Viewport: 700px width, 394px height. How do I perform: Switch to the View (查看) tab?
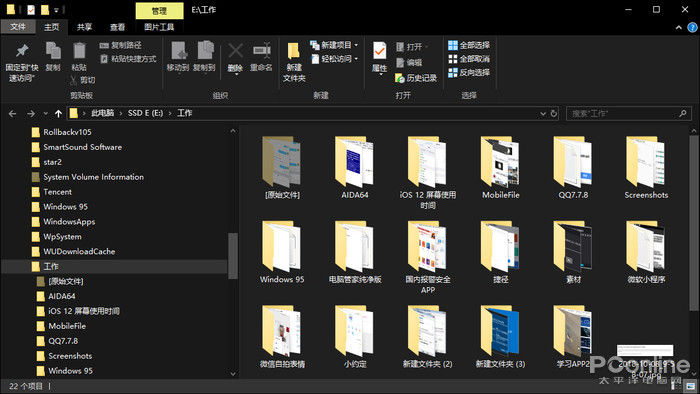coord(117,27)
